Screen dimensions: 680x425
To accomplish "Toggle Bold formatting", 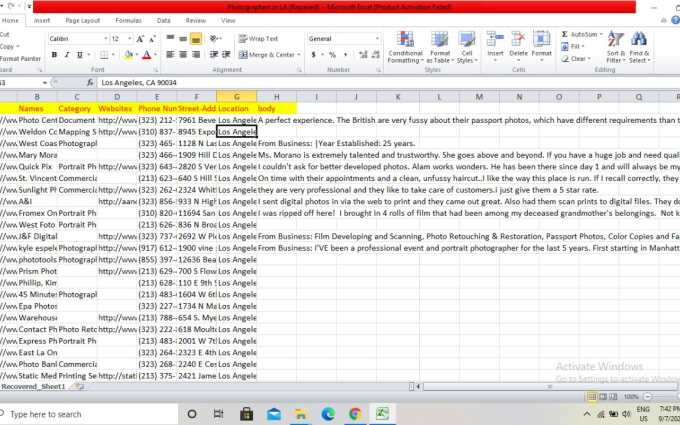I will pos(54,55).
